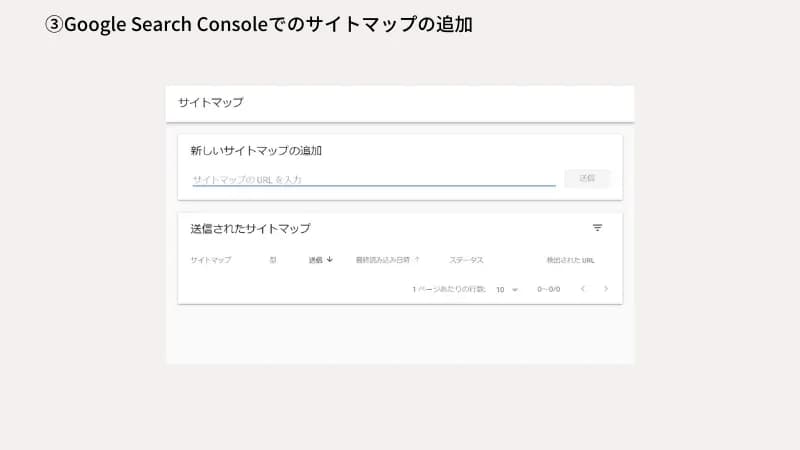Click the 0~0/0 pagination range text

pyautogui.click(x=548, y=289)
